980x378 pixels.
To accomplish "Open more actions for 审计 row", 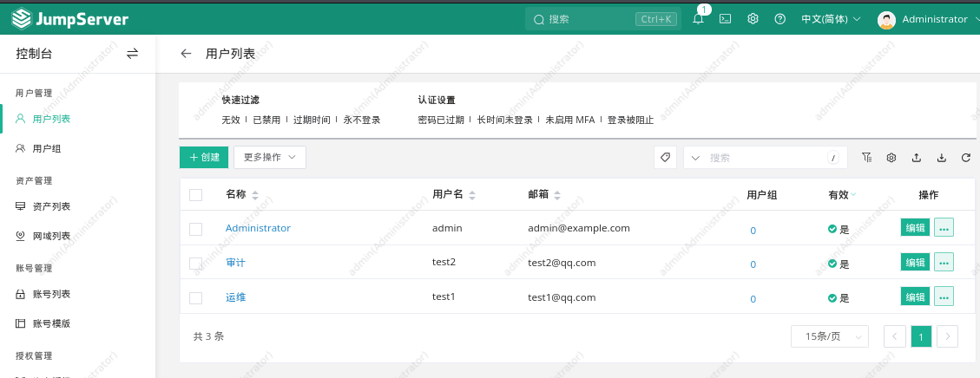I will point(944,262).
